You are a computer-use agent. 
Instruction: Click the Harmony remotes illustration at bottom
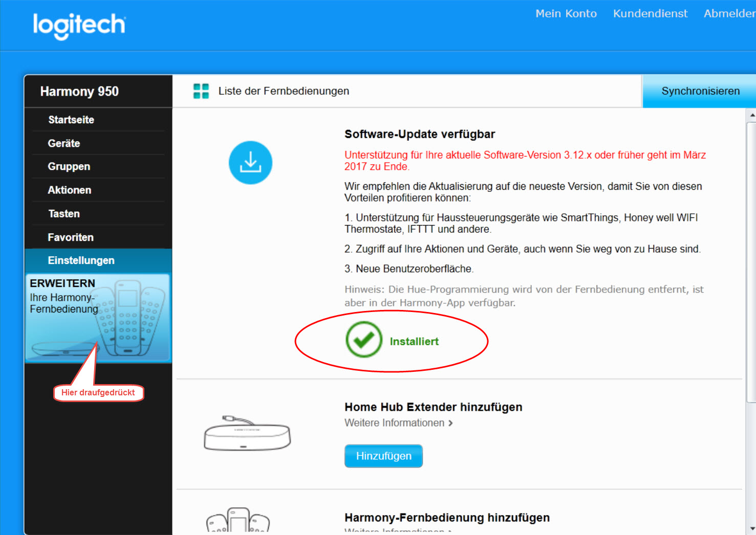point(237,521)
